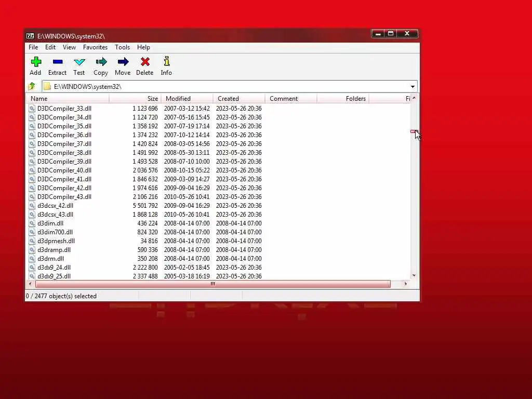This screenshot has width=532, height=399.
Task: Click the horizontal scrollbar thumb
Action: [x=212, y=284]
